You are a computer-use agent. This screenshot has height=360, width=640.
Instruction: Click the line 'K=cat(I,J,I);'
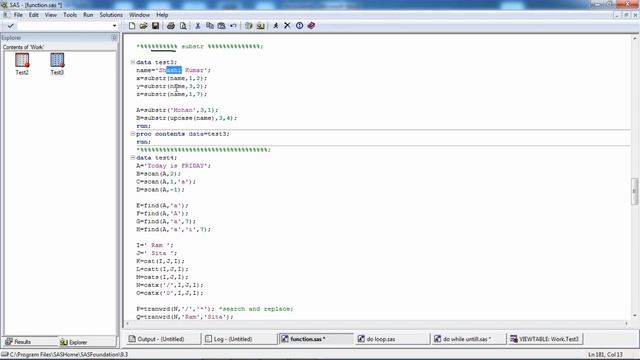coord(160,261)
